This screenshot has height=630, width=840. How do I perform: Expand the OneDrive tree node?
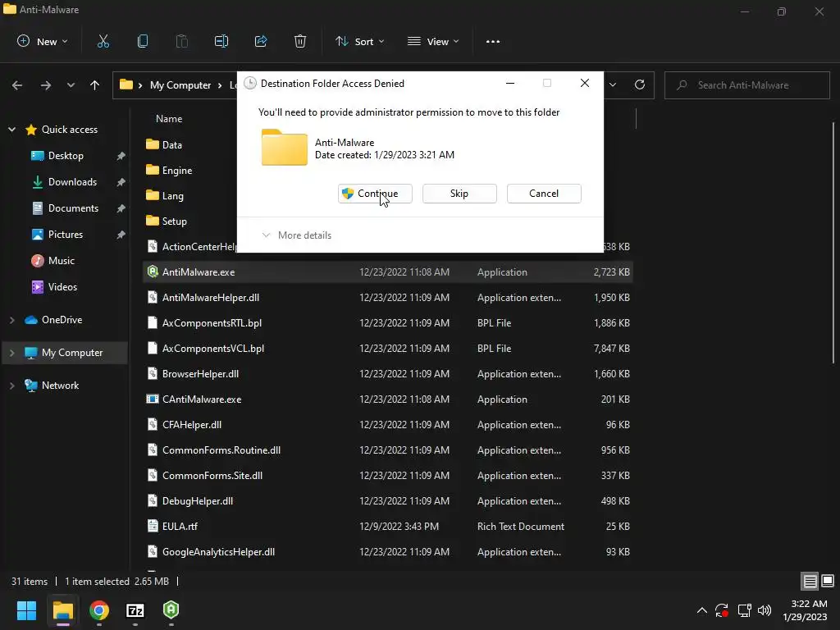coord(11,320)
